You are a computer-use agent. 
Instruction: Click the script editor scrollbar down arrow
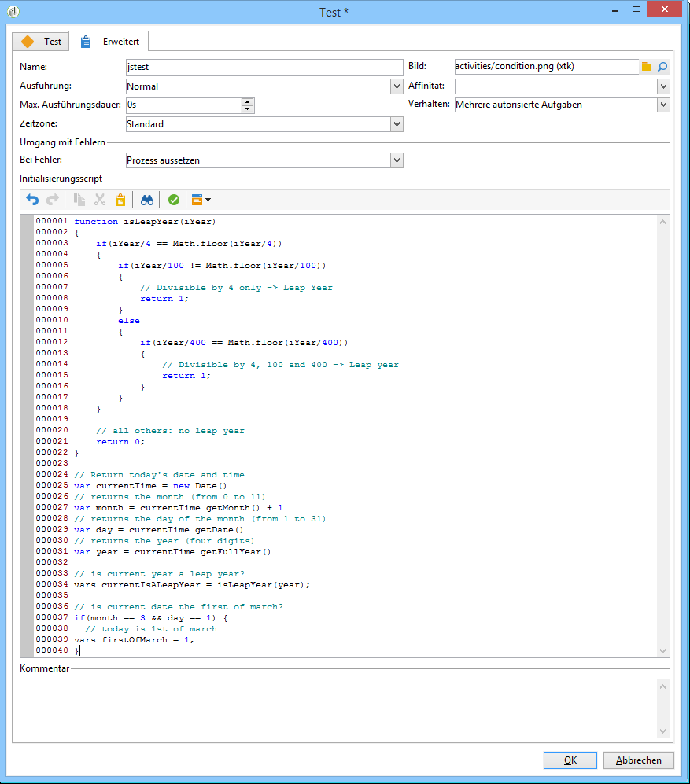tap(662, 650)
